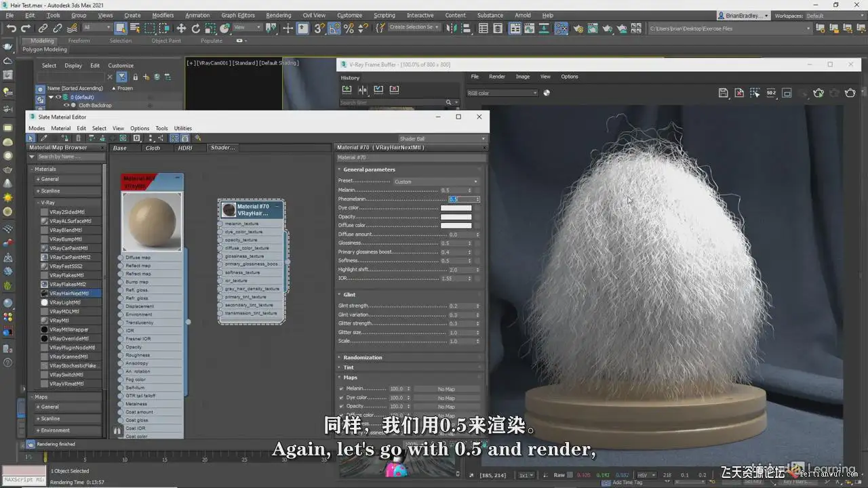Open the RGB color channel dropdown
This screenshot has width=868, height=488.
[502, 93]
